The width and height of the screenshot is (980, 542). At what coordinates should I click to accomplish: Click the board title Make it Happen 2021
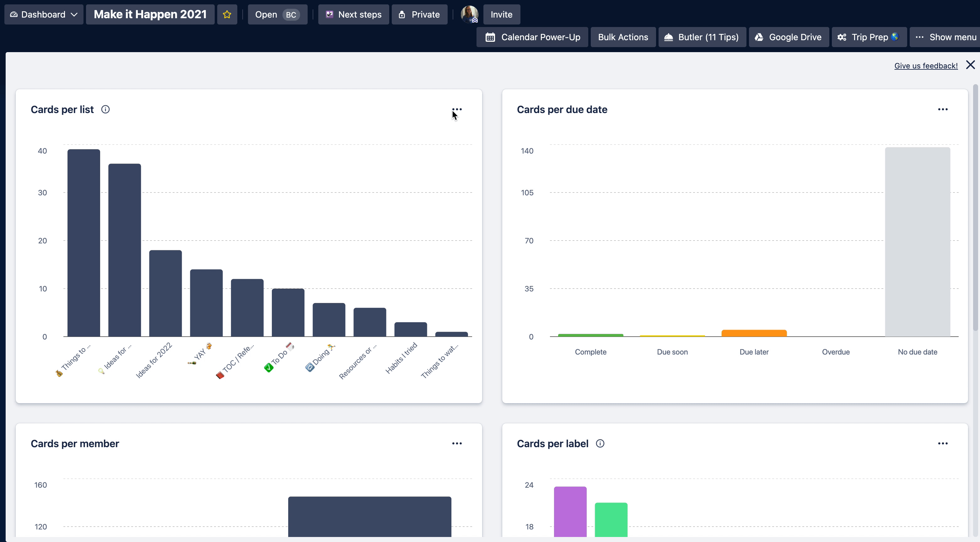(150, 14)
